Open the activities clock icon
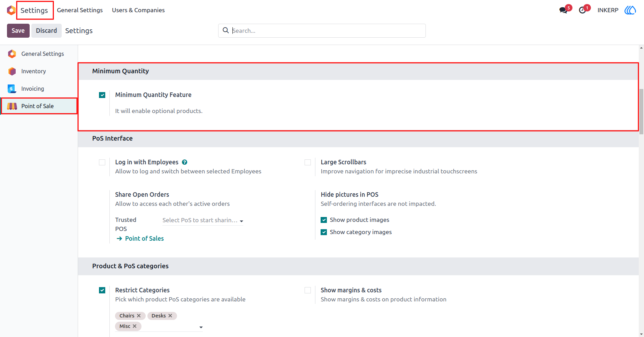644x337 pixels. coord(582,10)
